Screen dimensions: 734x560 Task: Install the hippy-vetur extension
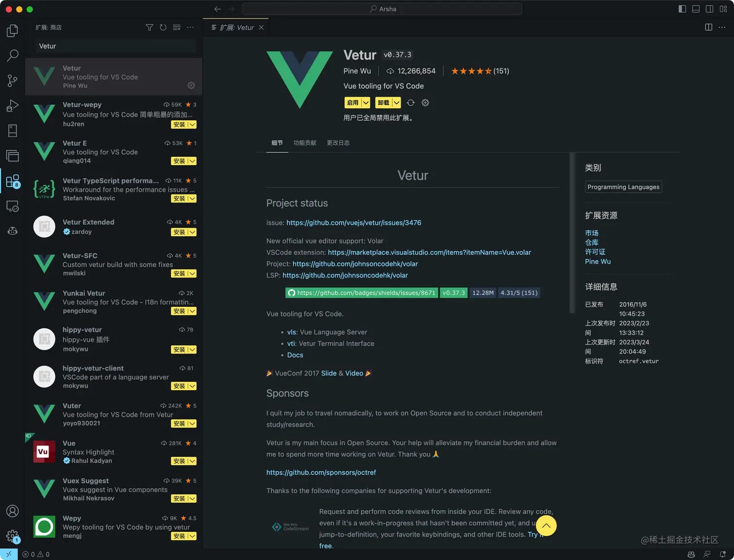tap(180, 349)
